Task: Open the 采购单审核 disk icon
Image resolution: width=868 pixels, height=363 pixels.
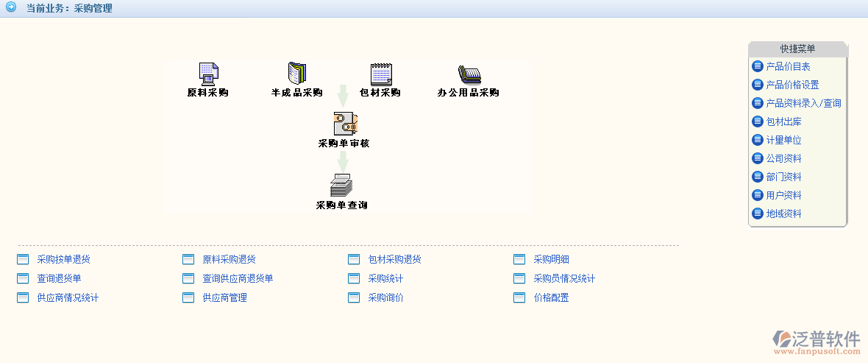Action: [346, 124]
